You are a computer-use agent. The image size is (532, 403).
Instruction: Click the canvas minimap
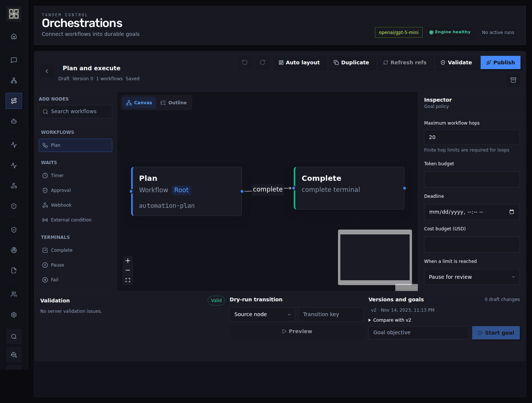pos(375,257)
